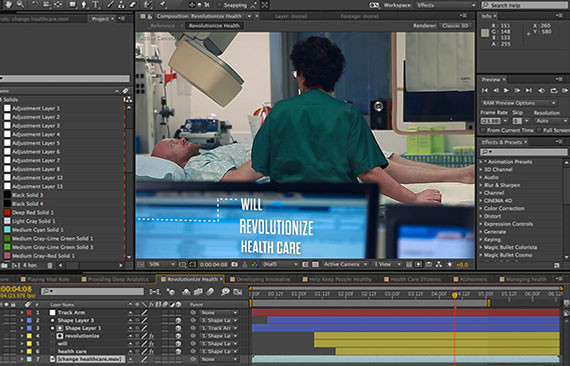Toggle shy switch on Shape Layer 1
This screenshot has width=570, height=366.
(x=130, y=328)
